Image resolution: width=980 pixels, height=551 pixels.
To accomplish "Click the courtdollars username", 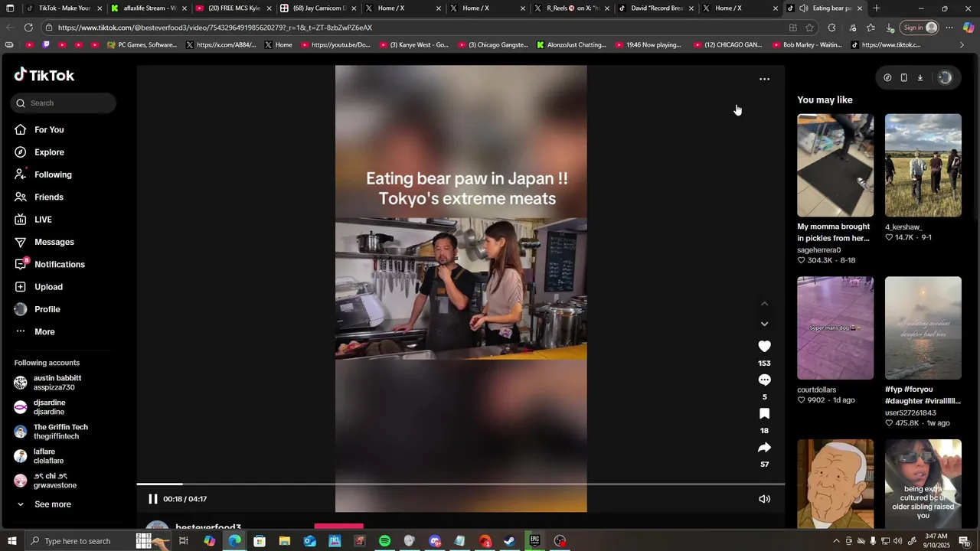I will pos(817,390).
